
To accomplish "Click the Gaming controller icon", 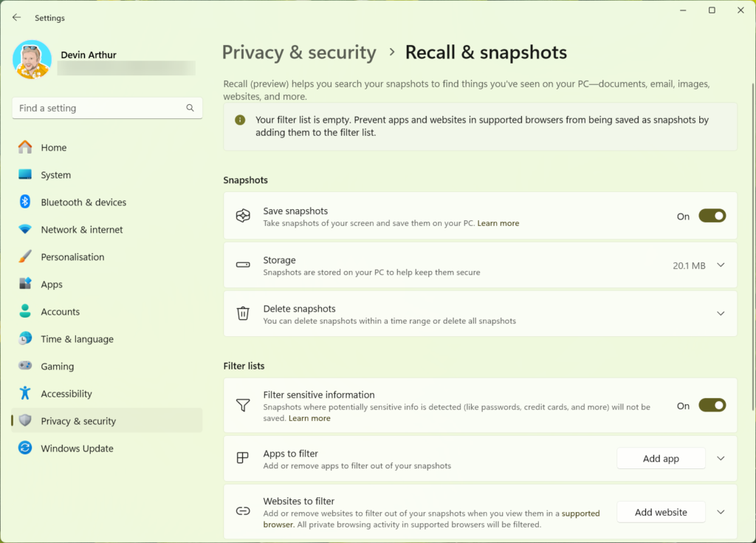I will click(x=25, y=366).
